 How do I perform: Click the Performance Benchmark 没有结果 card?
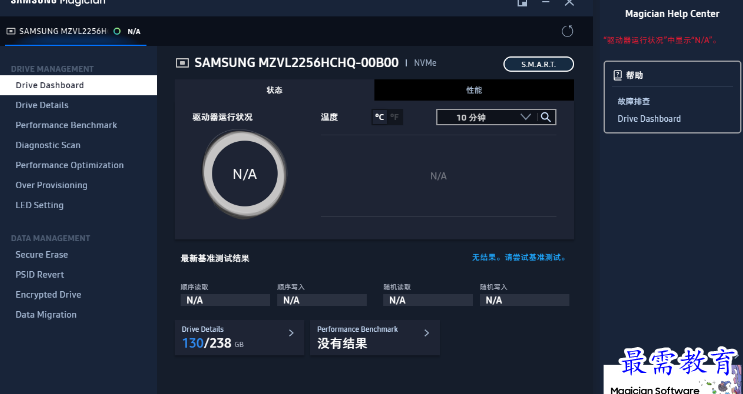(375, 337)
